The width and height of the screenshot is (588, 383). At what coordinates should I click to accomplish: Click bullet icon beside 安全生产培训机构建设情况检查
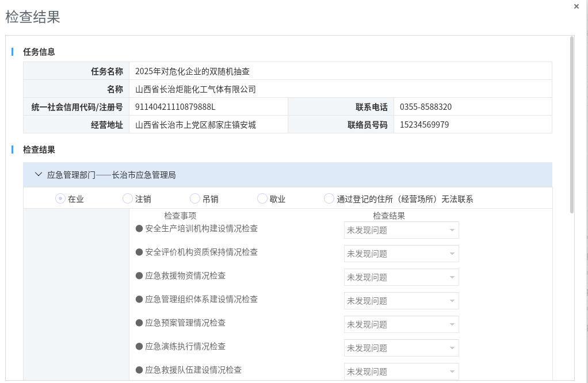[x=139, y=228]
